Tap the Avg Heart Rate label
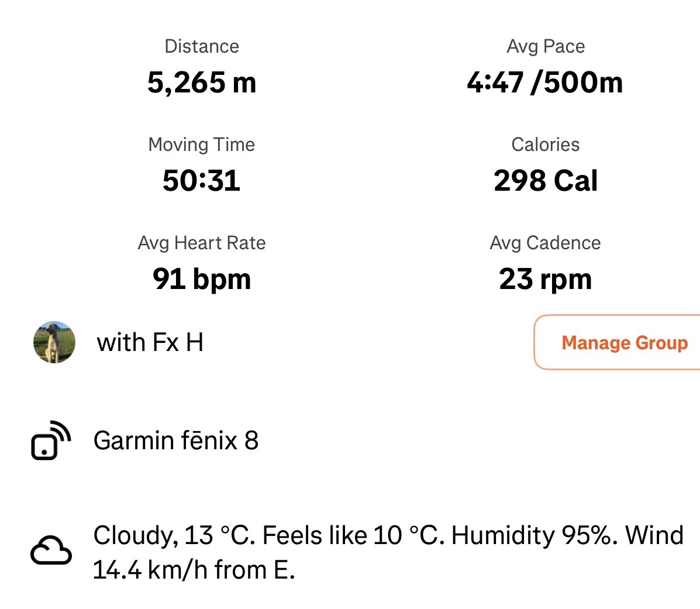Viewport: 700px width, 609px height. tap(202, 243)
